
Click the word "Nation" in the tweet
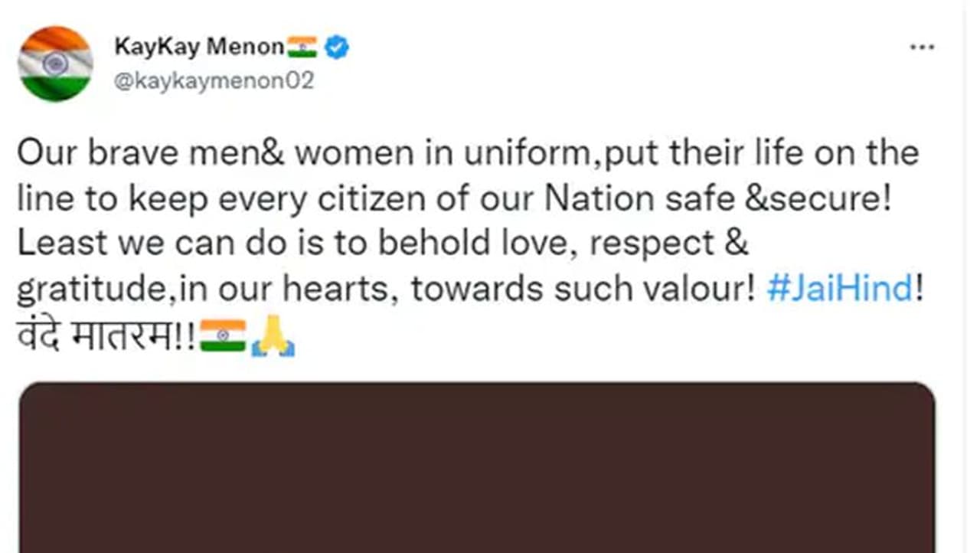coord(594,199)
